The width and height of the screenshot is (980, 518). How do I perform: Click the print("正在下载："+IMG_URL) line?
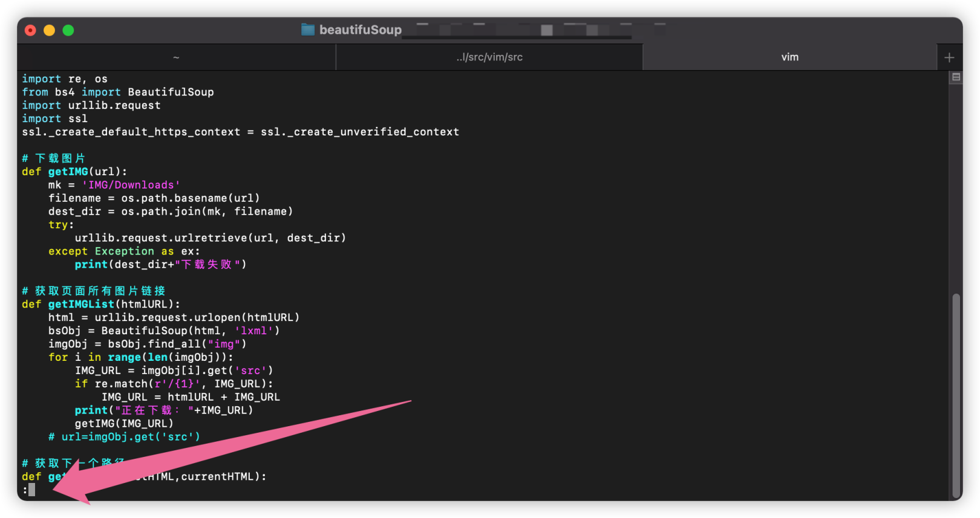tap(164, 410)
